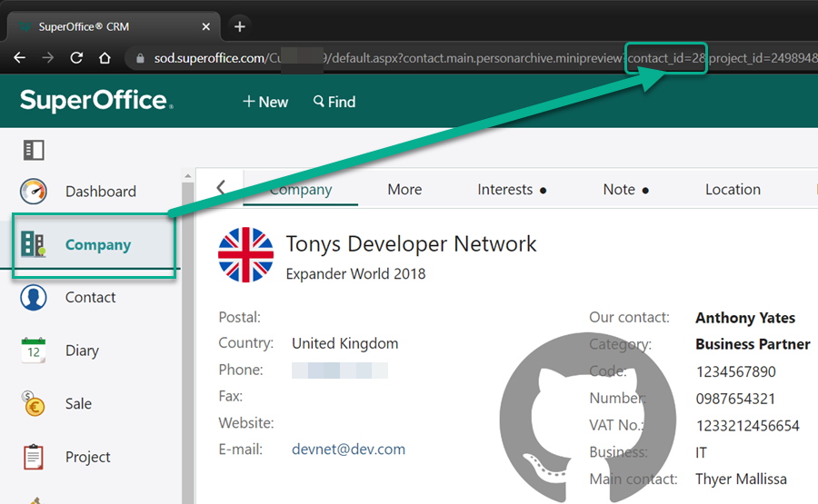This screenshot has height=504, width=818.
Task: Open the Sale euro coin icon
Action: tap(34, 403)
